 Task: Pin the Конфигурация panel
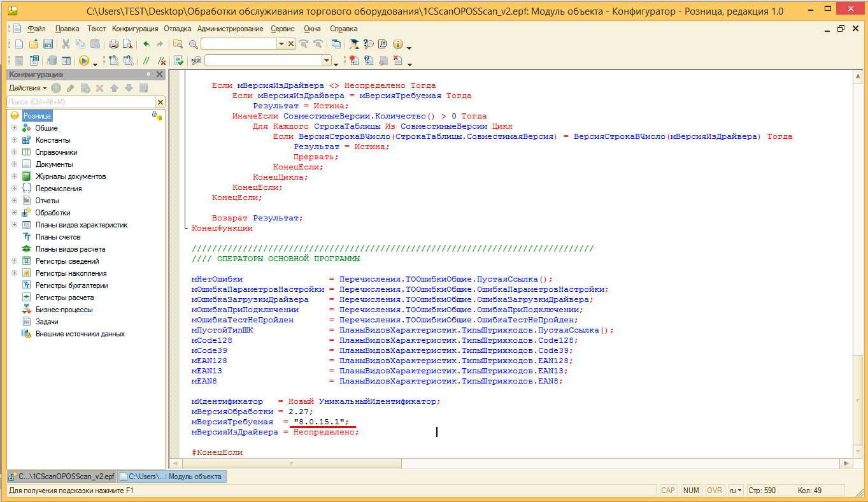[x=148, y=75]
